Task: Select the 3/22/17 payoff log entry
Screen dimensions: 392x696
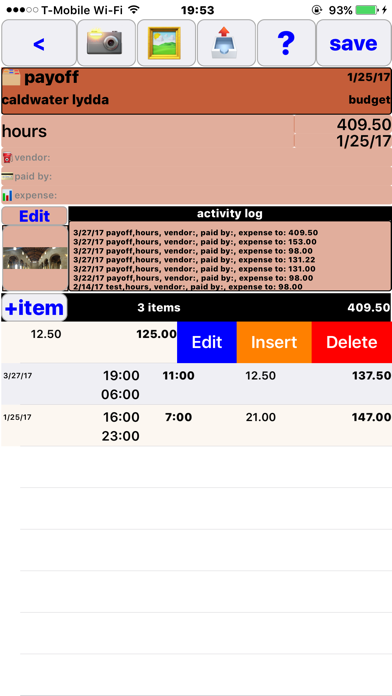Action: click(x=193, y=278)
